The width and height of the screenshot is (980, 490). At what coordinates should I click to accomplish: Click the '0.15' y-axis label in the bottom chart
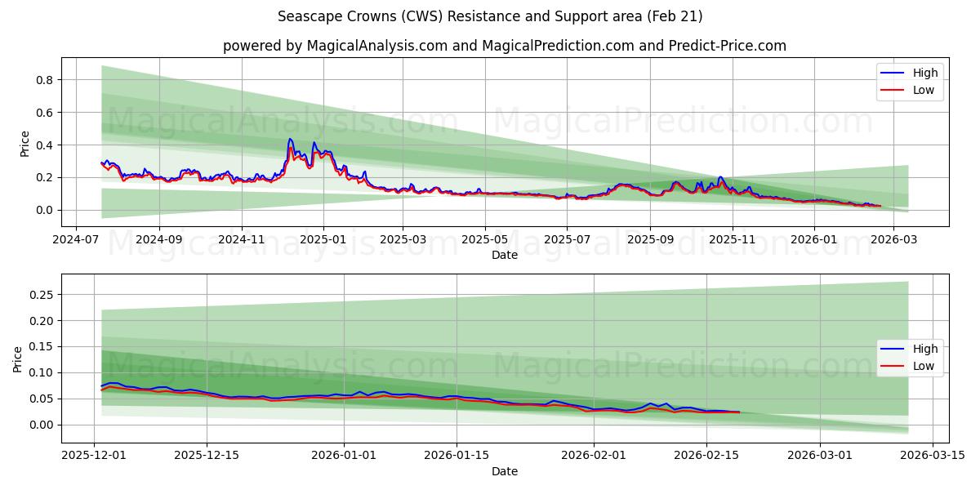pos(41,347)
